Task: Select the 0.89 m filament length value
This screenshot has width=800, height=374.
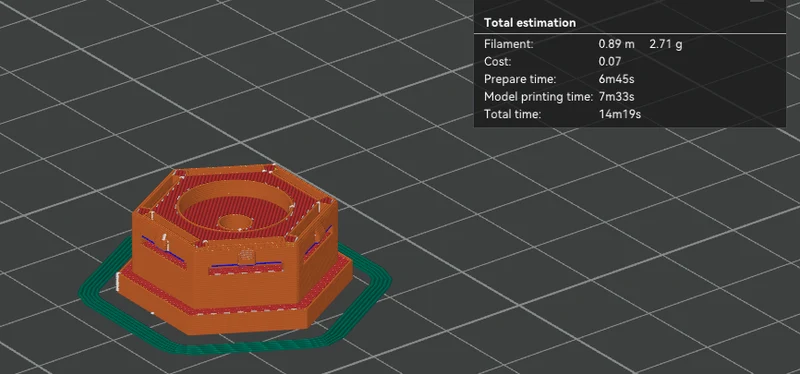Action: pos(616,44)
